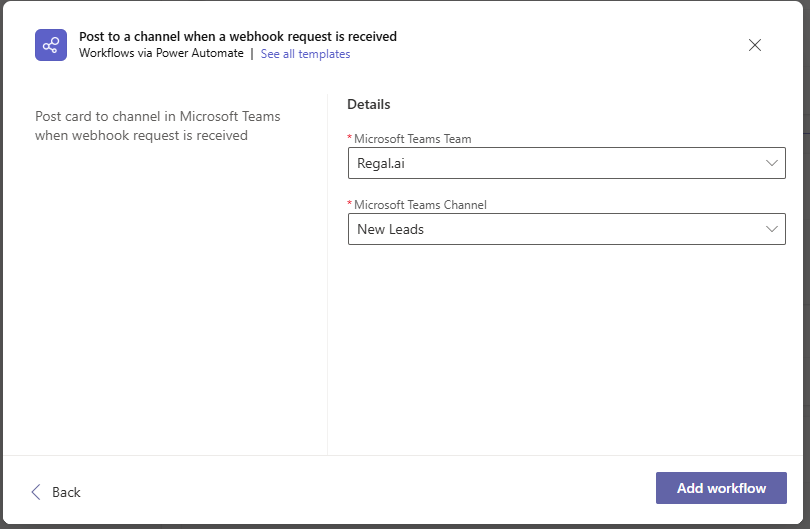Image resolution: width=810 pixels, height=529 pixels.
Task: Expand the Microsoft Teams Team chevron
Action: point(771,163)
